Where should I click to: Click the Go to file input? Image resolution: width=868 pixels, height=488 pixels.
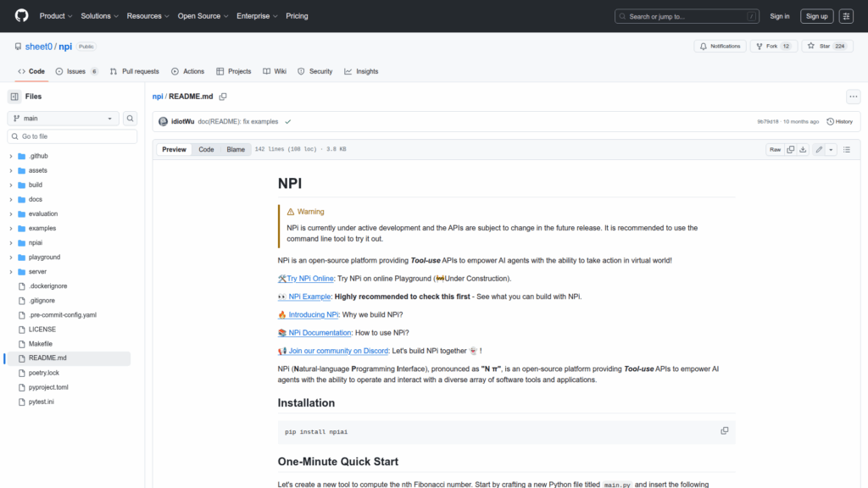pos(72,136)
